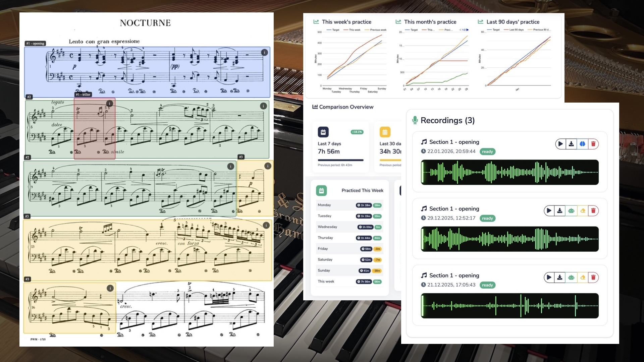Image resolution: width=644 pixels, height=362 pixels.
Task: Open AI analysis (brain icon) for first recording
Action: pos(583,144)
